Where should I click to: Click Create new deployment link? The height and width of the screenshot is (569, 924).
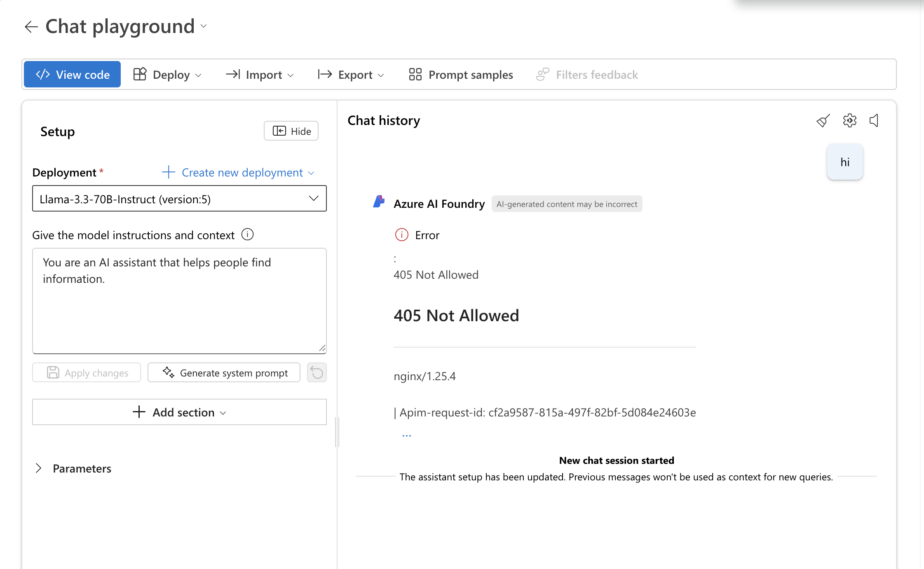click(238, 172)
